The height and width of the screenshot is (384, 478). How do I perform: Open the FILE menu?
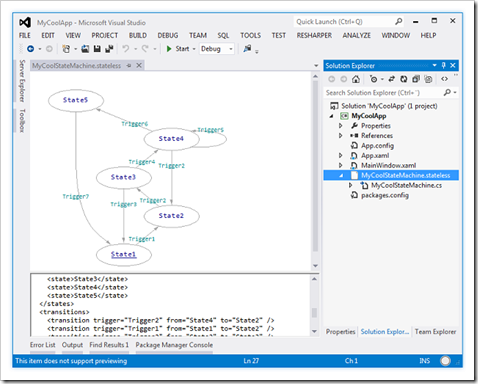tap(25, 35)
